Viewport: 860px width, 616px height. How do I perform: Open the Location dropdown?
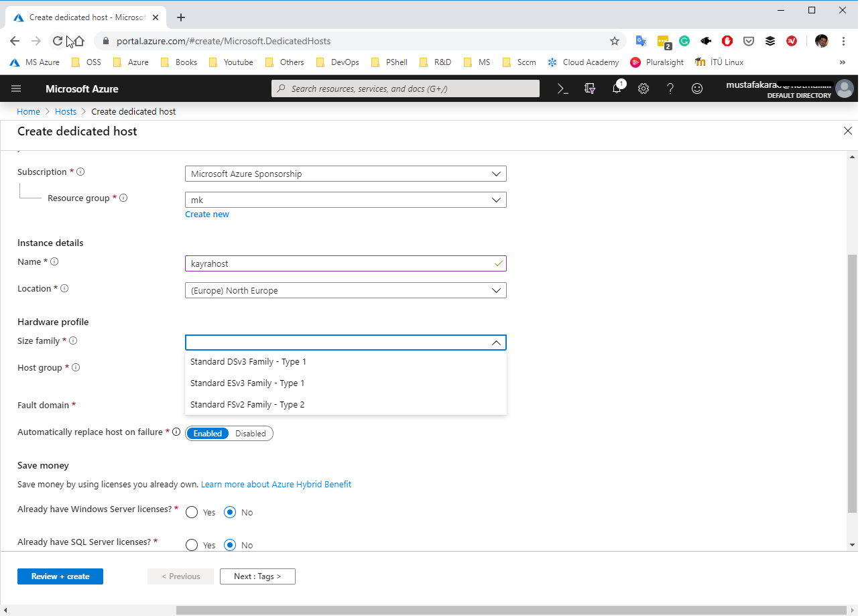(345, 290)
